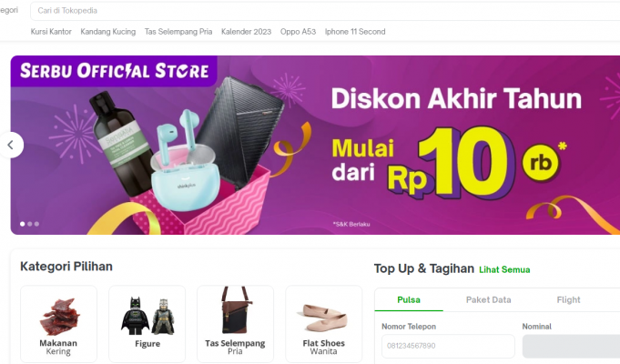
Task: Select the third carousel dot indicator
Action: tap(36, 224)
